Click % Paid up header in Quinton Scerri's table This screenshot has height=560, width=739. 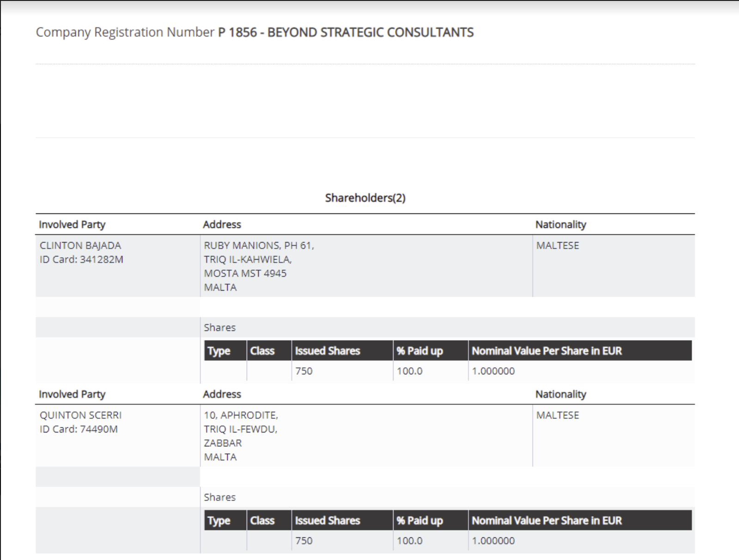tap(419, 520)
